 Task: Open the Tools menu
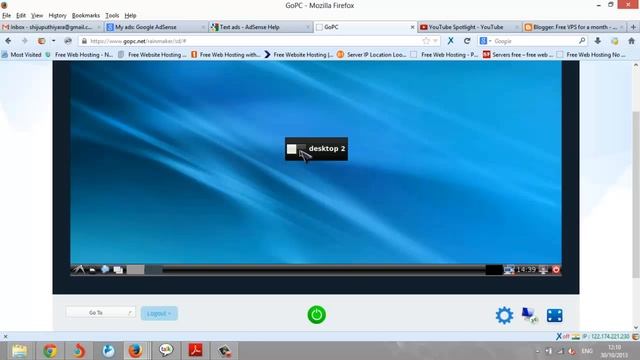click(x=112, y=16)
